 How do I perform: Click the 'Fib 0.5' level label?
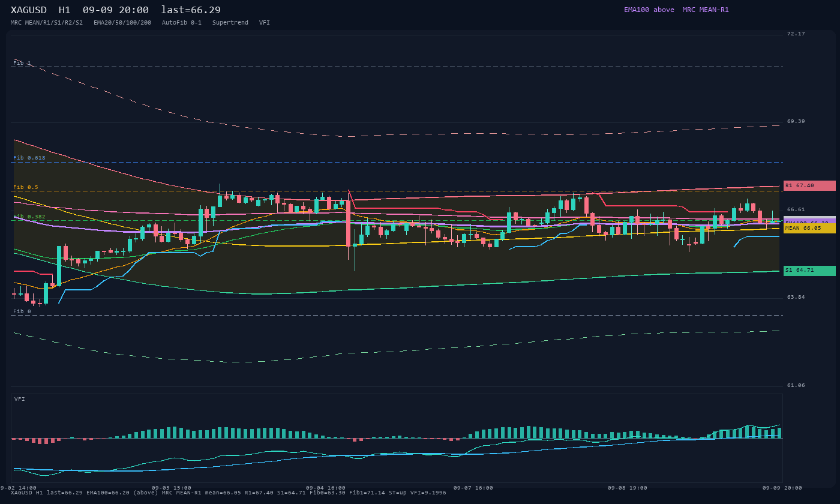point(26,187)
